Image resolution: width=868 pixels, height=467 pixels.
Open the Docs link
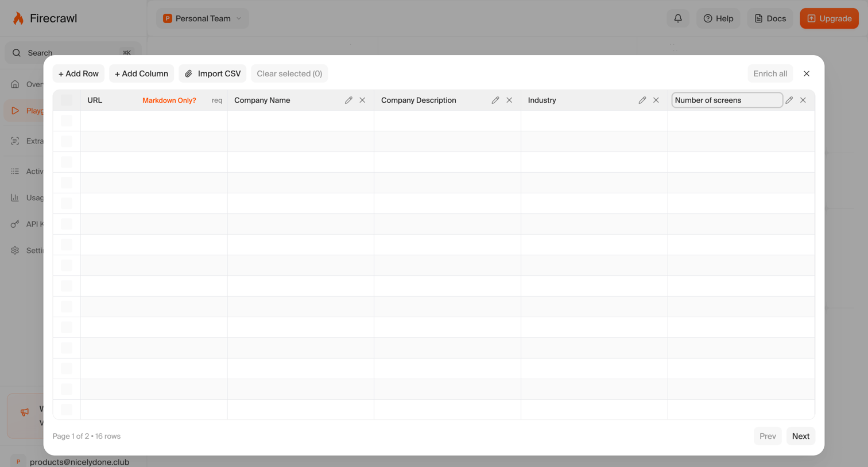click(770, 18)
